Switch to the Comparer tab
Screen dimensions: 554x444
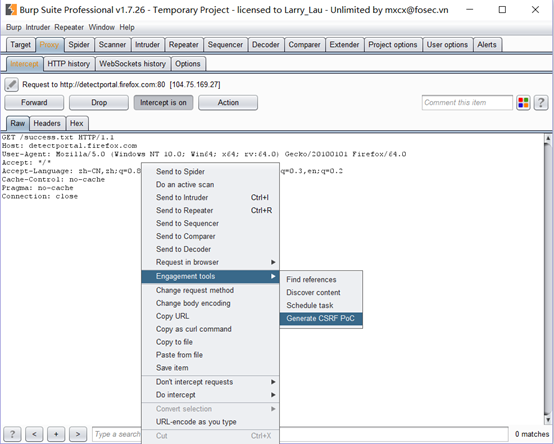pos(305,45)
